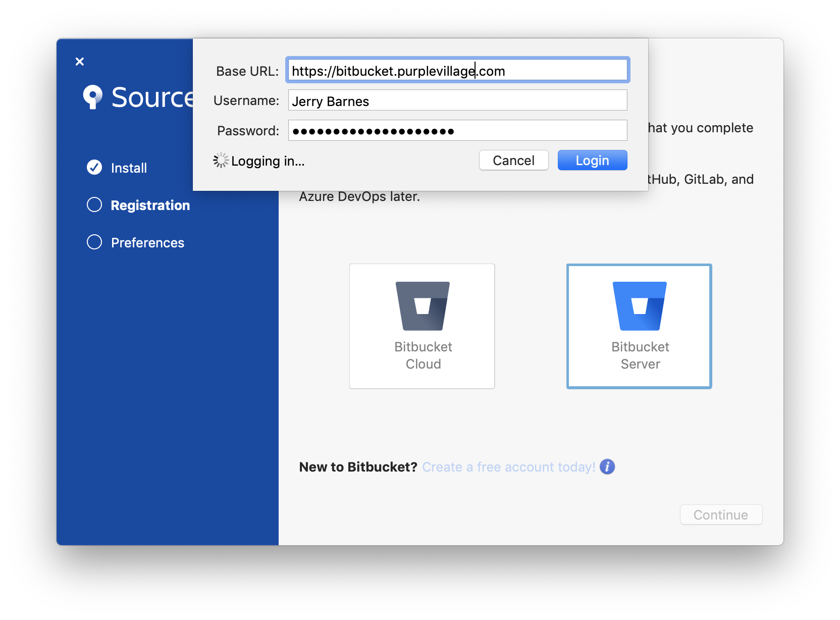Click the Logging in spinner
This screenshot has width=840, height=620.
click(x=221, y=161)
